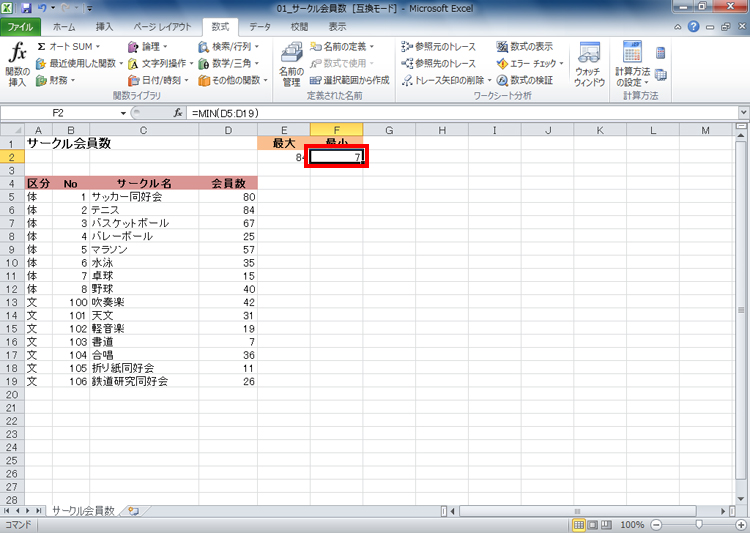This screenshot has width=750, height=533.
Task: Open the Text (文字列操作) functions list
Action: click(x=161, y=63)
